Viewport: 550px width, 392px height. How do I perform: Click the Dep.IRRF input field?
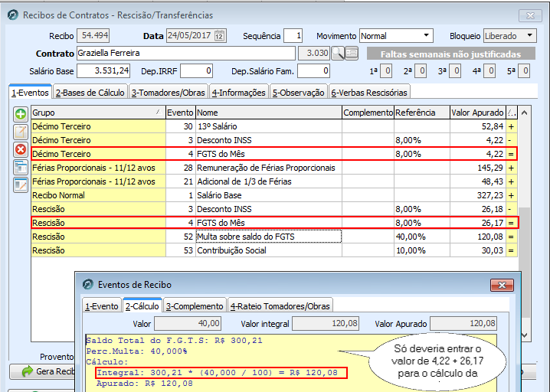(x=196, y=71)
